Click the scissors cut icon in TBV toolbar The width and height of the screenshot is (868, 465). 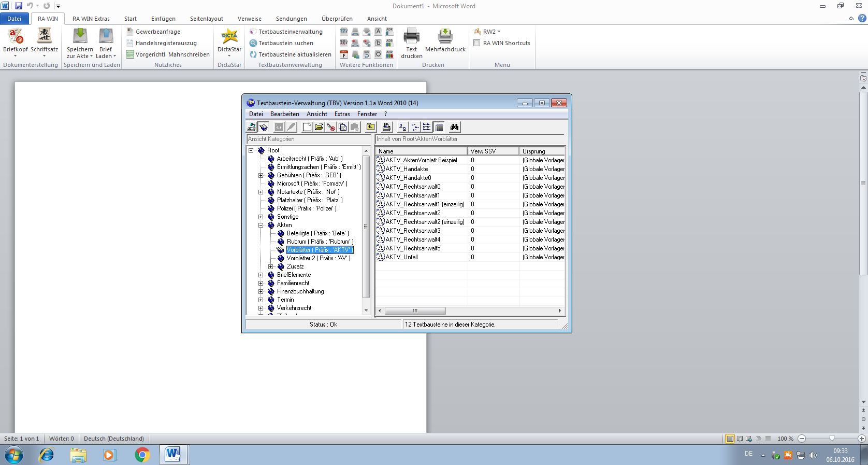coord(331,127)
